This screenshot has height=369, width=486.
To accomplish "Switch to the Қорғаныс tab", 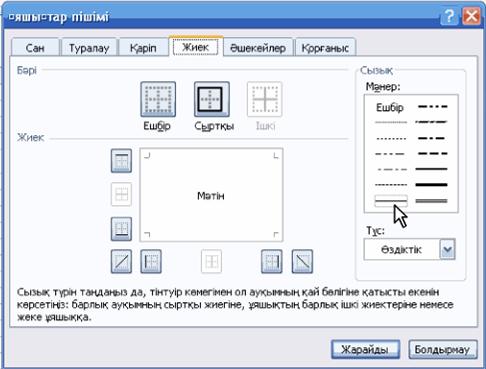I will click(325, 48).
